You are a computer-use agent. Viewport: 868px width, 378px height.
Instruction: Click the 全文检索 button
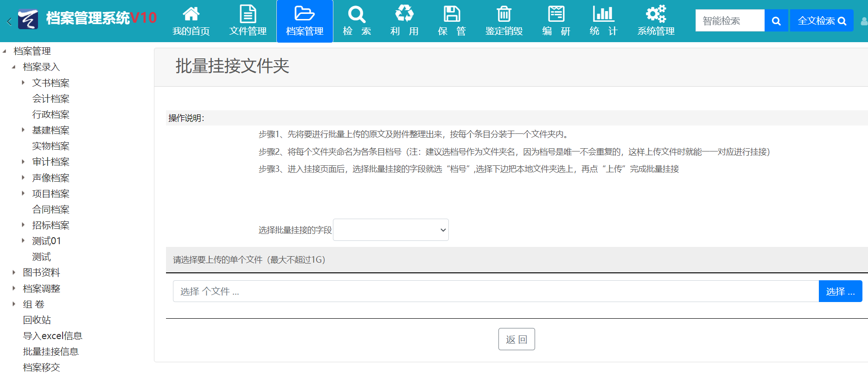point(821,21)
